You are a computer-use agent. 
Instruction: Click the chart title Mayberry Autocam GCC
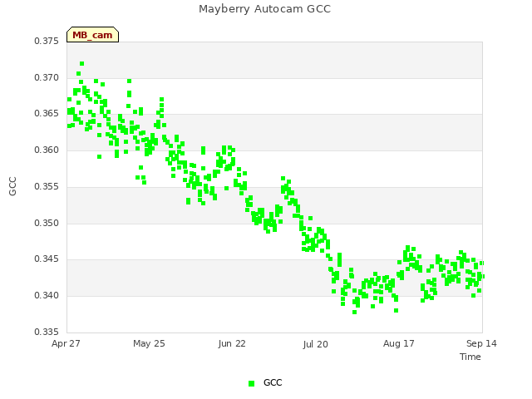click(x=264, y=9)
